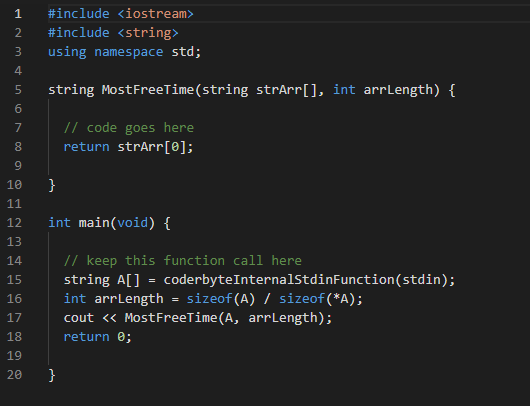Image resolution: width=530 pixels, height=406 pixels.
Task: Click 'main' in the main function declaration
Action: (x=94, y=223)
